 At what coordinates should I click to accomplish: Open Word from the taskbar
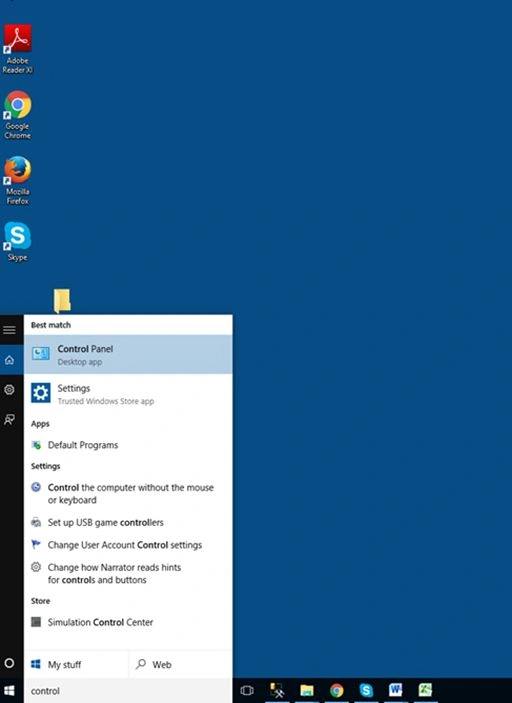coord(395,691)
